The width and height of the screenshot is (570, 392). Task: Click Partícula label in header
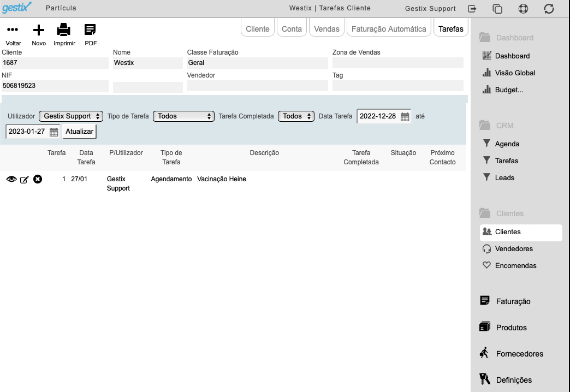[61, 8]
